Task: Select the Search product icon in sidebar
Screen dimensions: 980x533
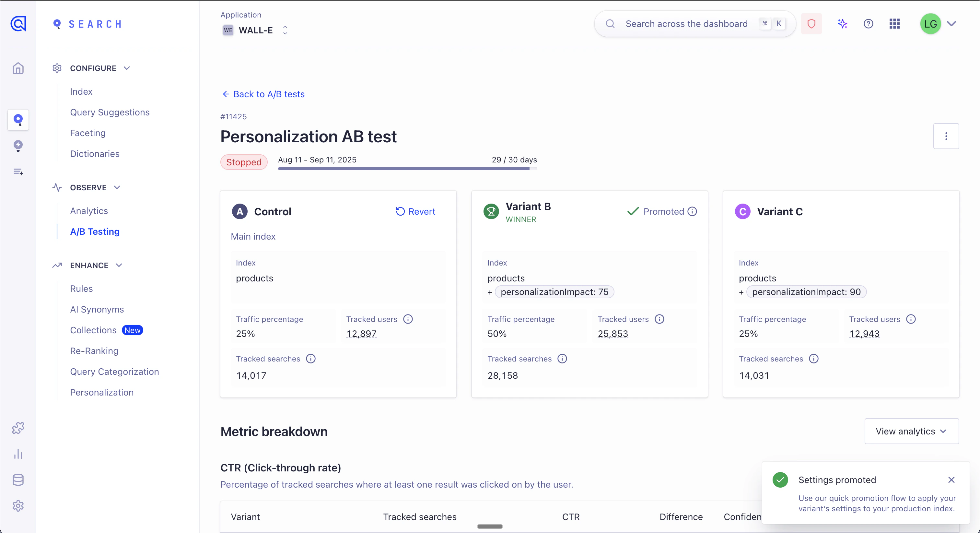Action: point(18,120)
